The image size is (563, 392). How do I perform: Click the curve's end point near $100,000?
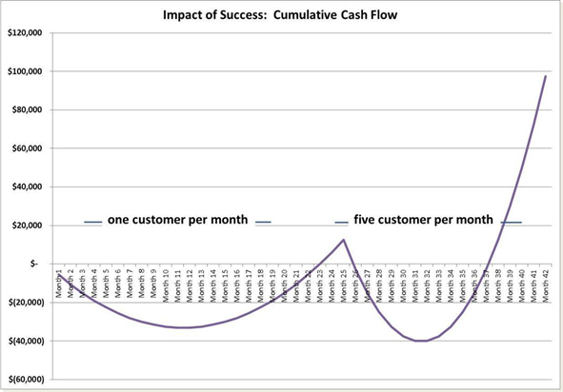(x=546, y=76)
